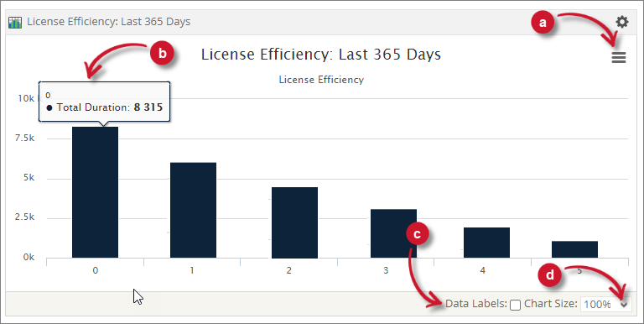Select the bar for category 3
644x324 pixels.
[x=393, y=233]
